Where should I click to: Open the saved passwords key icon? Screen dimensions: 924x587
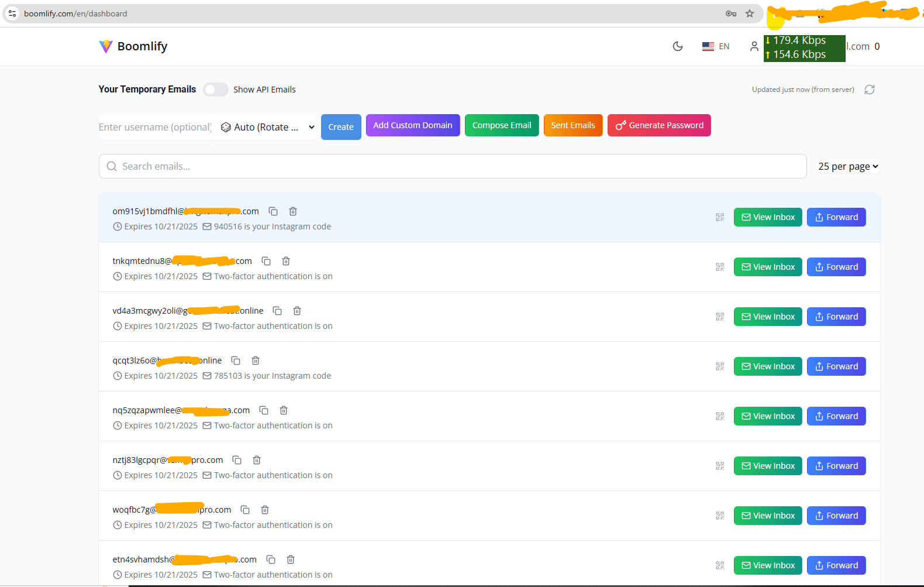731,13
